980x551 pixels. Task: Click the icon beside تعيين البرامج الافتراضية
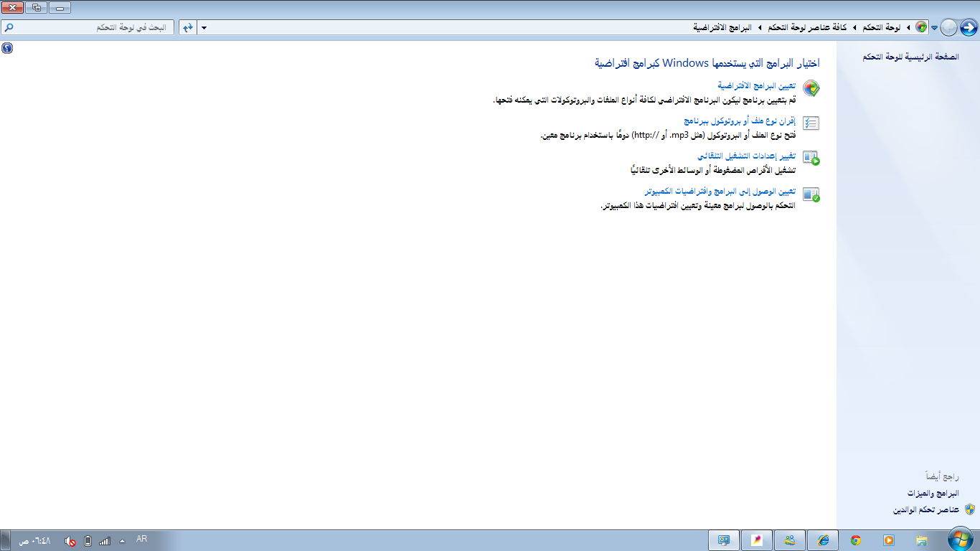(811, 88)
